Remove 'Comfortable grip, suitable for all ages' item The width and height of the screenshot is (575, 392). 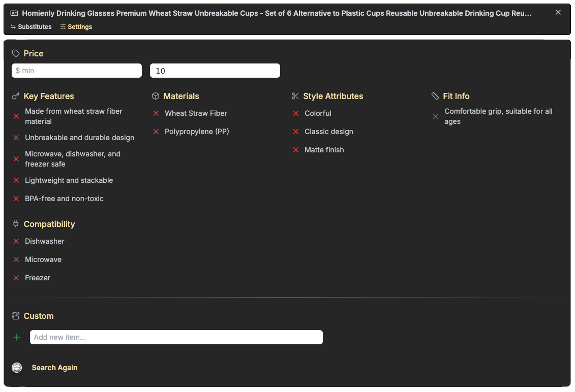tap(436, 116)
